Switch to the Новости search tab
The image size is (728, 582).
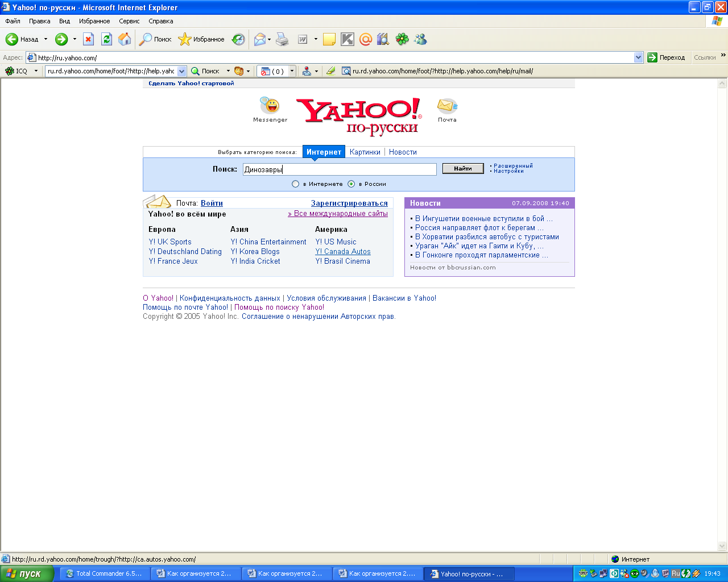click(x=403, y=152)
